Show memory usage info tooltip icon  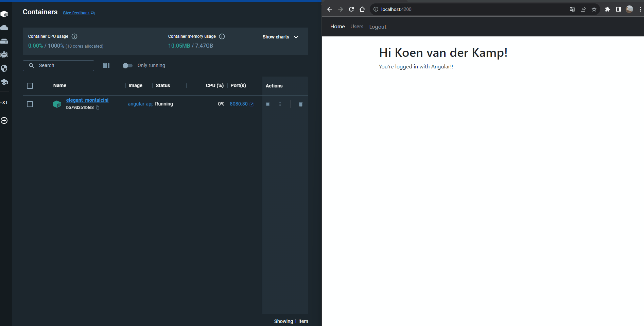click(x=222, y=36)
